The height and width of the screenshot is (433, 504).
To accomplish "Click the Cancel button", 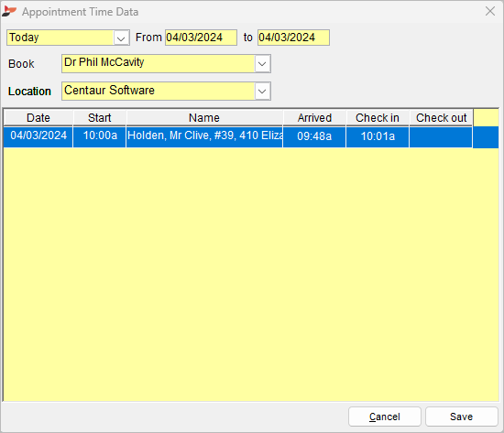I will click(385, 417).
